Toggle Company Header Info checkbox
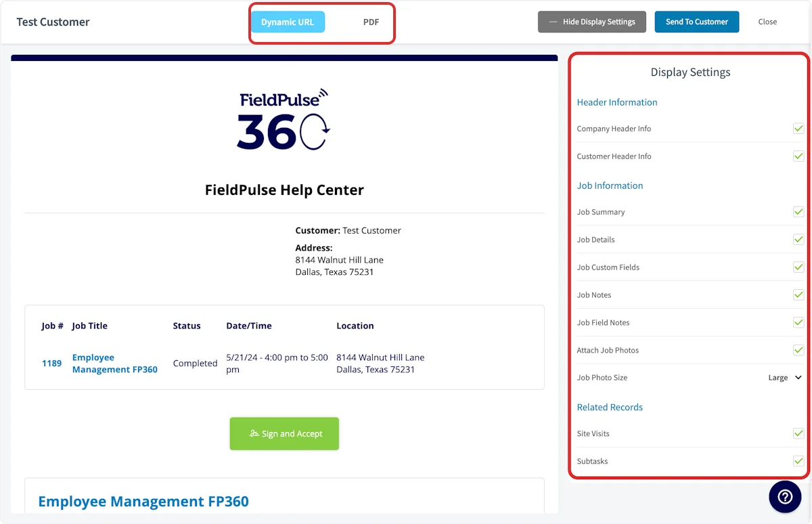812x524 pixels. pyautogui.click(x=798, y=129)
